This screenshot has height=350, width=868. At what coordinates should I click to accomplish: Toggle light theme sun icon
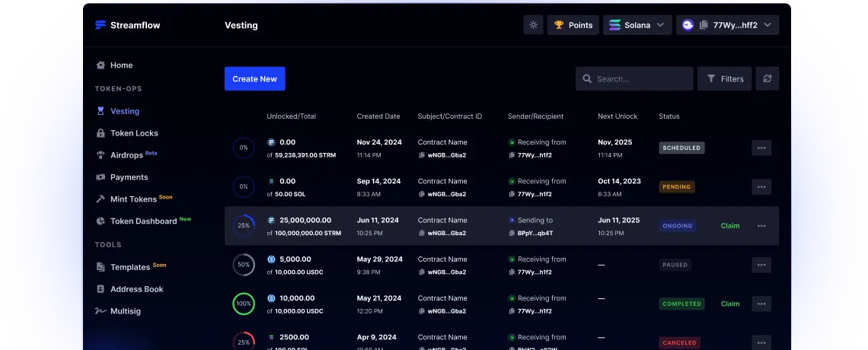pyautogui.click(x=533, y=25)
